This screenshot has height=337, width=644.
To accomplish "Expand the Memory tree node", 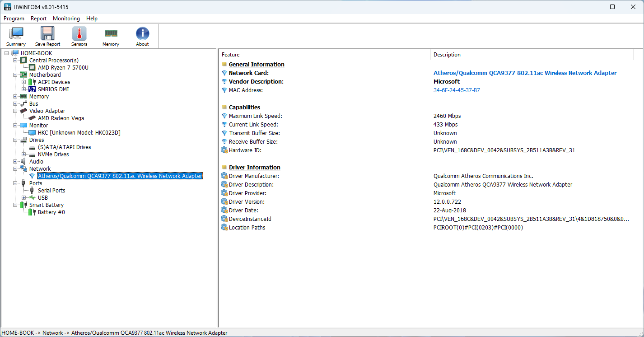I will (15, 97).
